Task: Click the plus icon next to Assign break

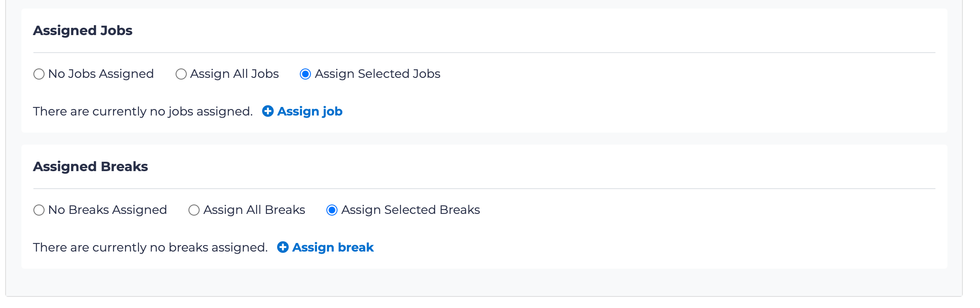Action: coord(282,247)
